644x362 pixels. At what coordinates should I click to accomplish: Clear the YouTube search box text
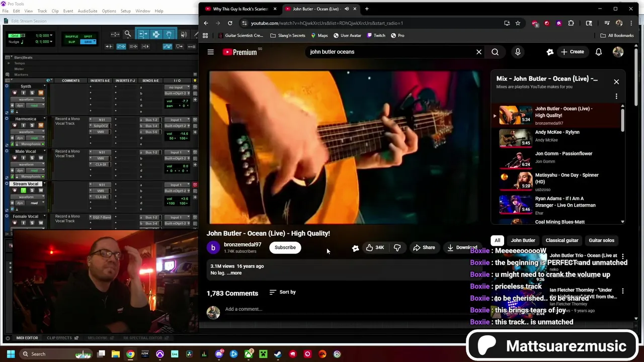tap(479, 52)
